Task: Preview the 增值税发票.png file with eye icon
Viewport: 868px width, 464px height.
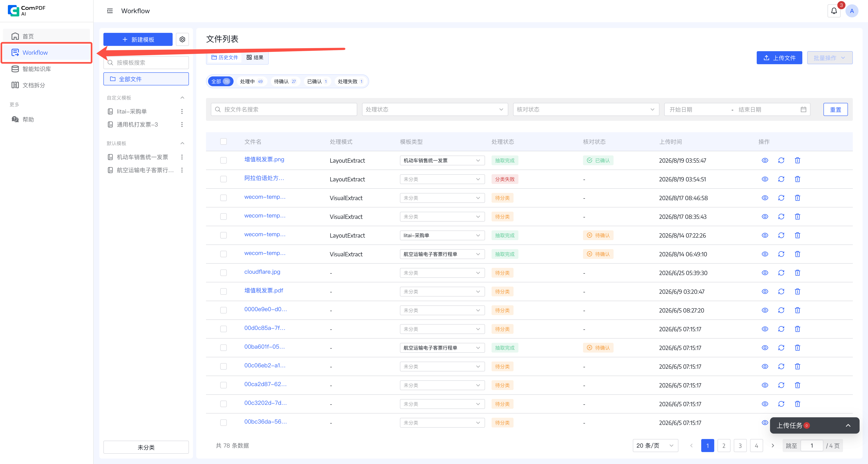Action: click(765, 160)
